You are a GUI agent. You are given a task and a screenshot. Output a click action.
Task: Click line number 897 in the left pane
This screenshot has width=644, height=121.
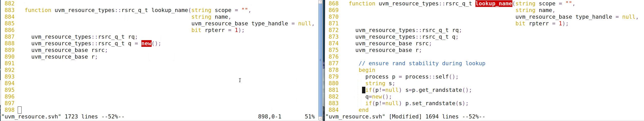(x=9, y=103)
